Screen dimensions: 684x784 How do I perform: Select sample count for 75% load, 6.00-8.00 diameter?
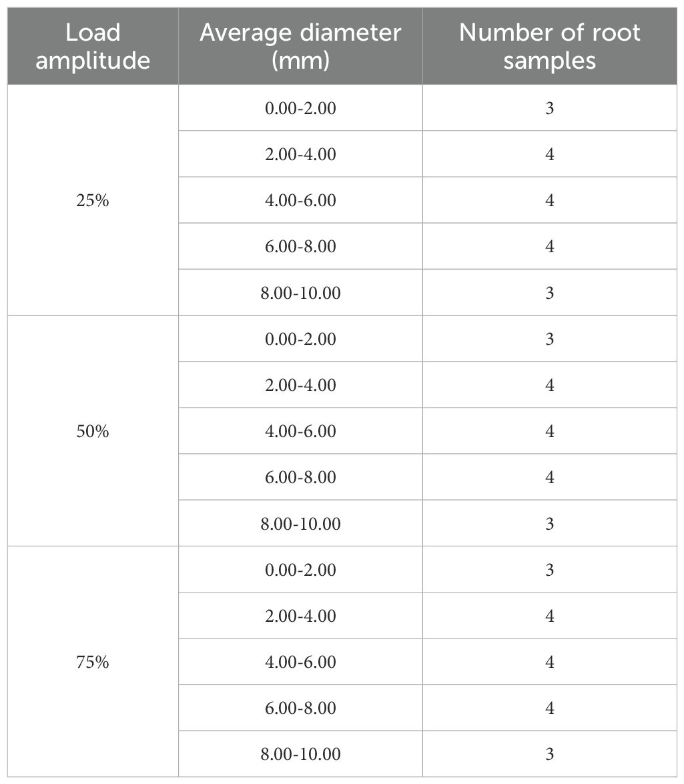549,708
